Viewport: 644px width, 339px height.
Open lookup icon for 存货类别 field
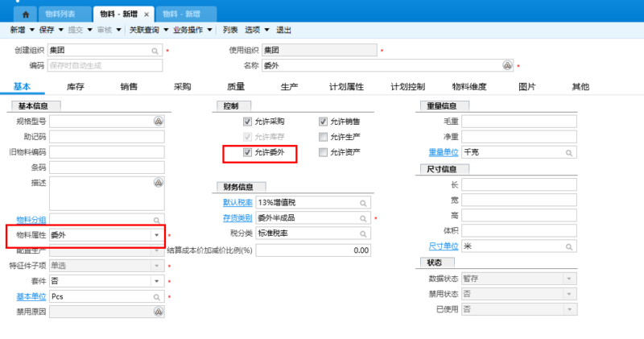[363, 218]
